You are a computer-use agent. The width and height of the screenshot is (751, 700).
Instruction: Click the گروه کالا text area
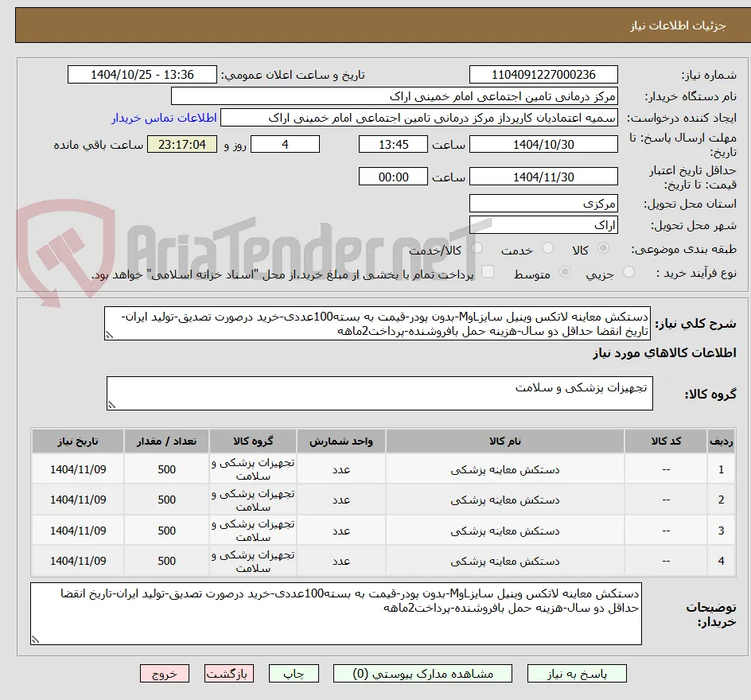pos(379,393)
